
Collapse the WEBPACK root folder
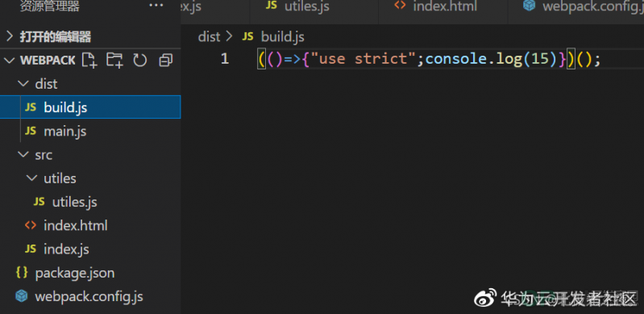[x=10, y=61]
